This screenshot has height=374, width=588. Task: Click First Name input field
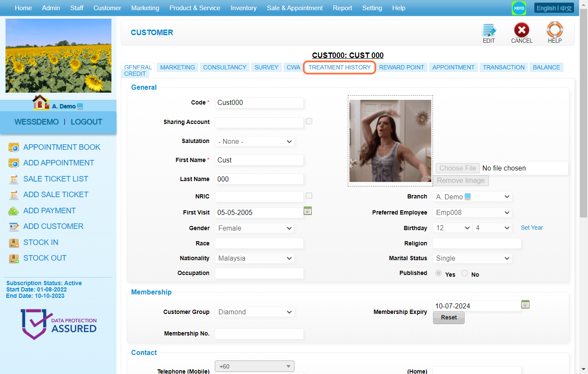click(259, 160)
